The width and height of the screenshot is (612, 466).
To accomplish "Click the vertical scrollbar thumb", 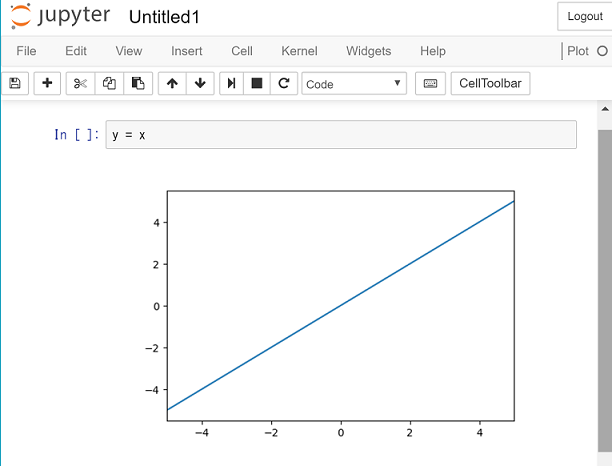I will tap(605, 292).
